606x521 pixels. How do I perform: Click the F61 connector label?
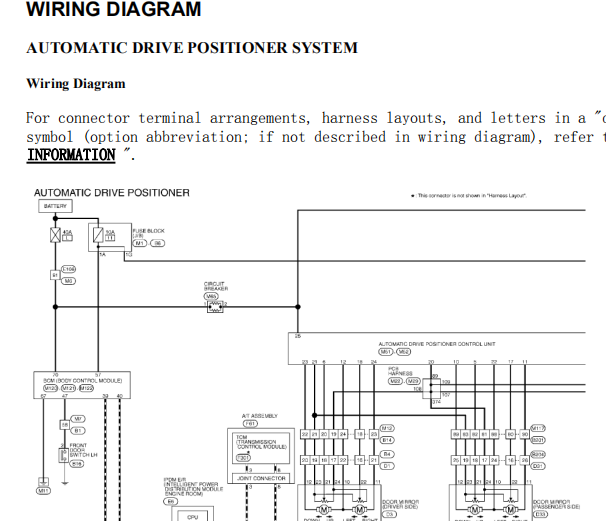[x=250, y=424]
